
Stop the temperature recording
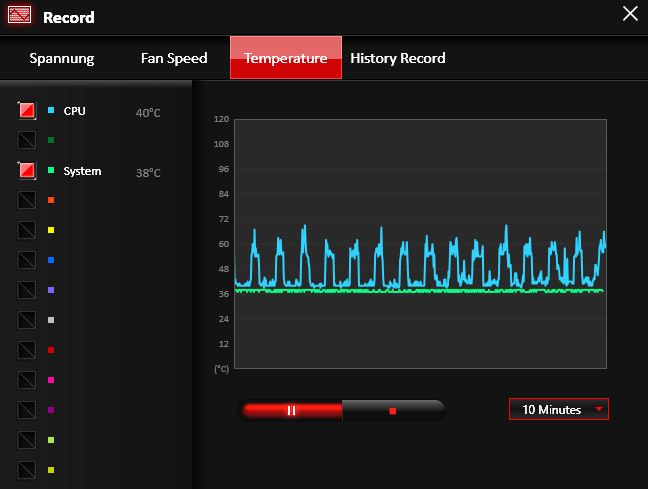point(393,410)
